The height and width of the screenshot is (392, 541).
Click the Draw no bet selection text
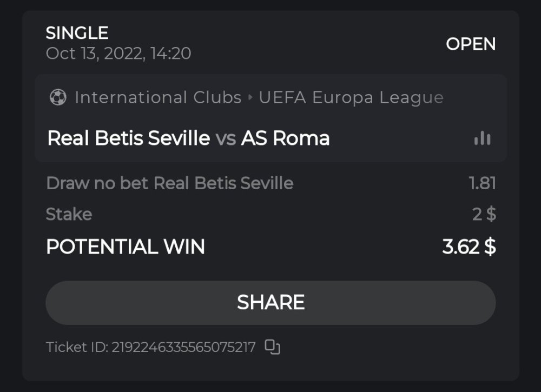(x=169, y=183)
